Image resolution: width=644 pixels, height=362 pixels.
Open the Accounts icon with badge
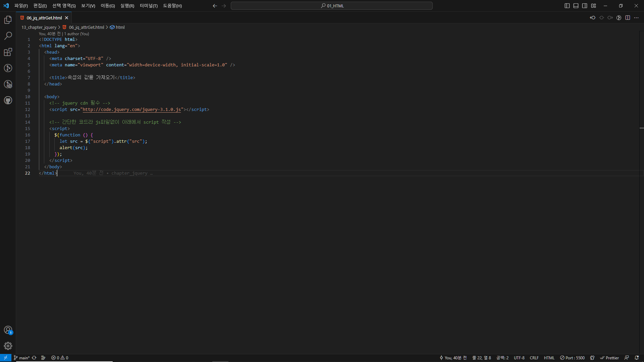(8, 330)
